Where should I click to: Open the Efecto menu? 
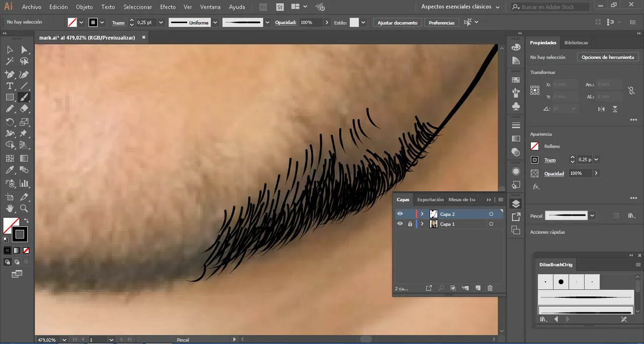coord(168,7)
